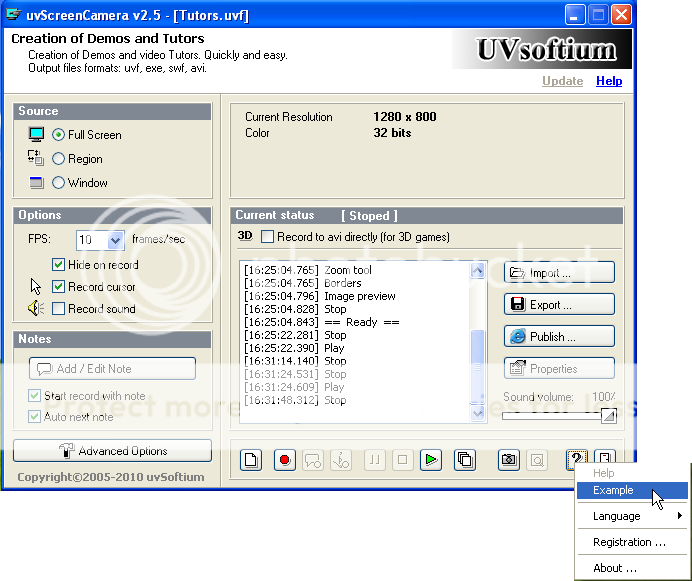Click the region selection icon beside Region
The image size is (692, 581).
coord(36,158)
